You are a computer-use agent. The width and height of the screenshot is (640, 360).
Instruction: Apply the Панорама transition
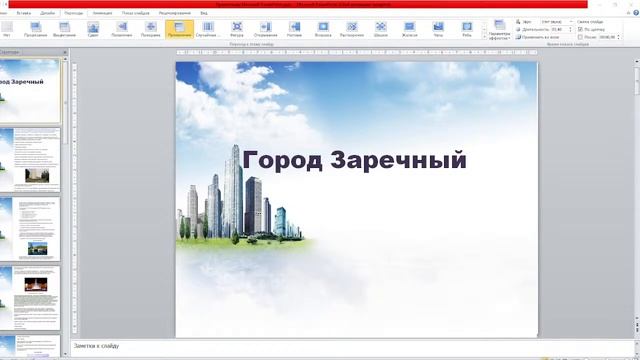(151, 29)
